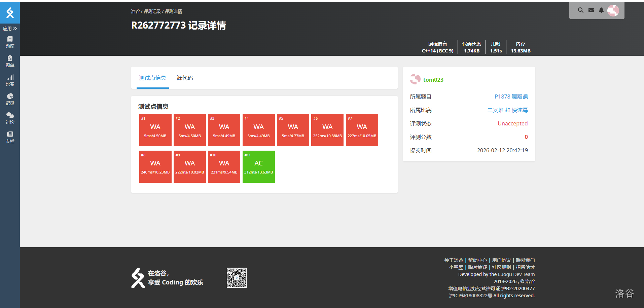This screenshot has width=644, height=308.
Task: Open the messages envelope icon
Action: point(591,10)
